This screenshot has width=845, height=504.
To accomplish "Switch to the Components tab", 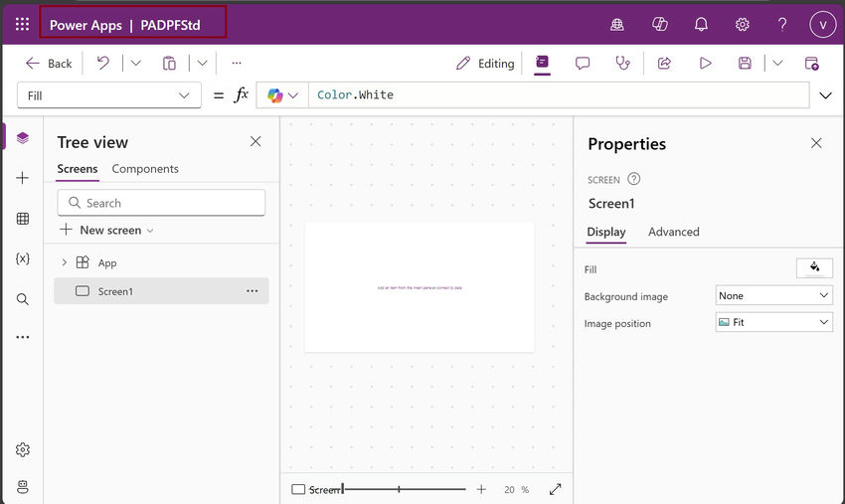I will [x=145, y=169].
